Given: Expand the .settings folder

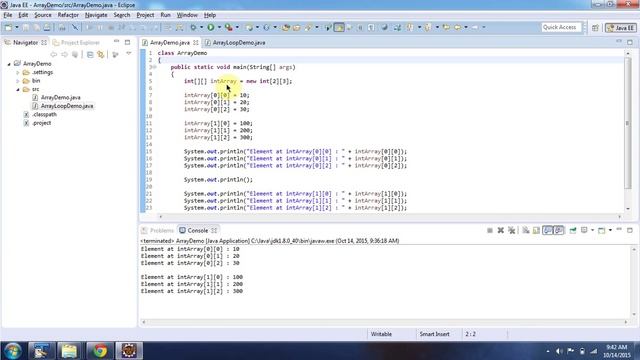Looking at the screenshot, I should tap(18, 72).
